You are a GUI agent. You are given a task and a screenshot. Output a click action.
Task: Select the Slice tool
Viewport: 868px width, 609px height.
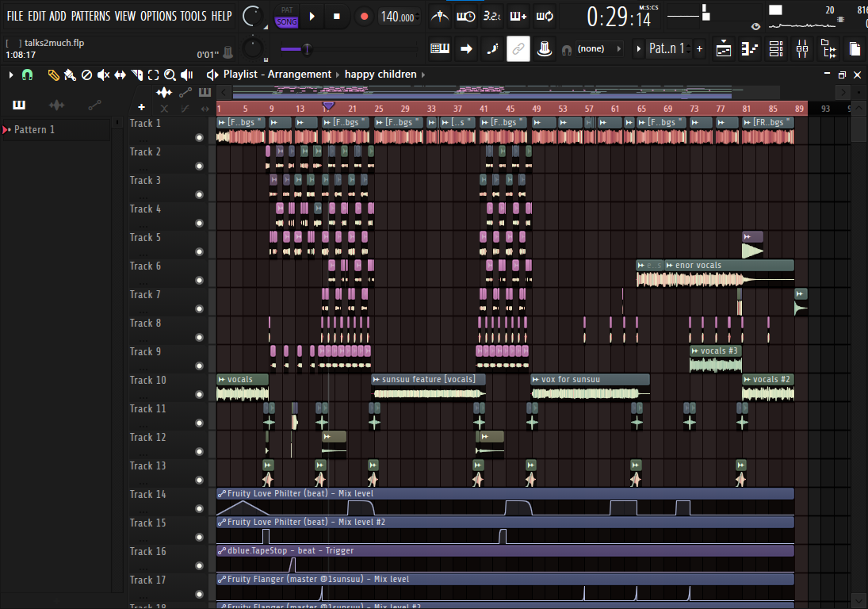point(136,75)
